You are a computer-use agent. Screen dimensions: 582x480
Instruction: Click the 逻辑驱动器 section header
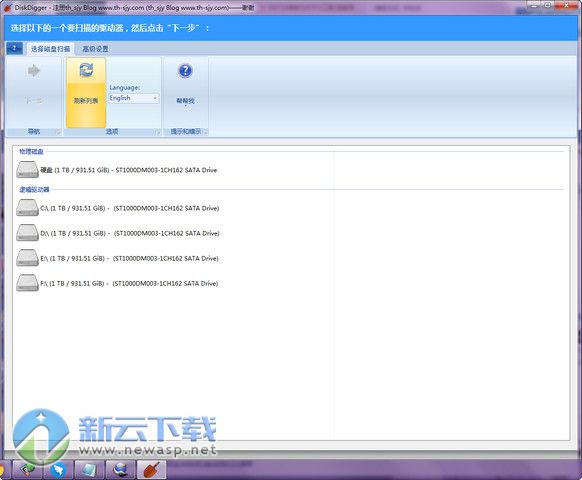point(34,190)
